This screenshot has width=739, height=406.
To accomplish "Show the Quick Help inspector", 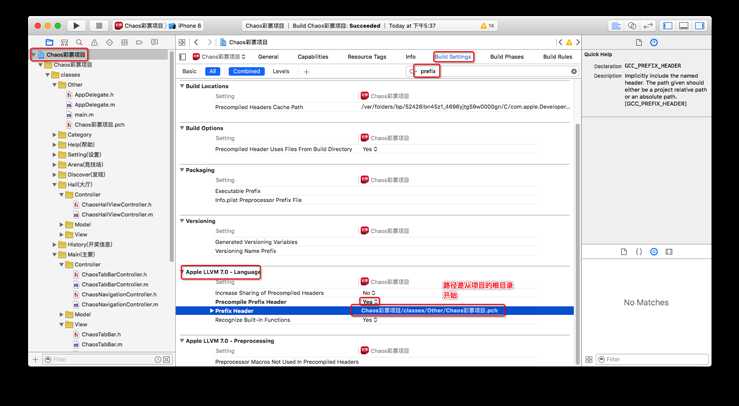I will coord(654,42).
